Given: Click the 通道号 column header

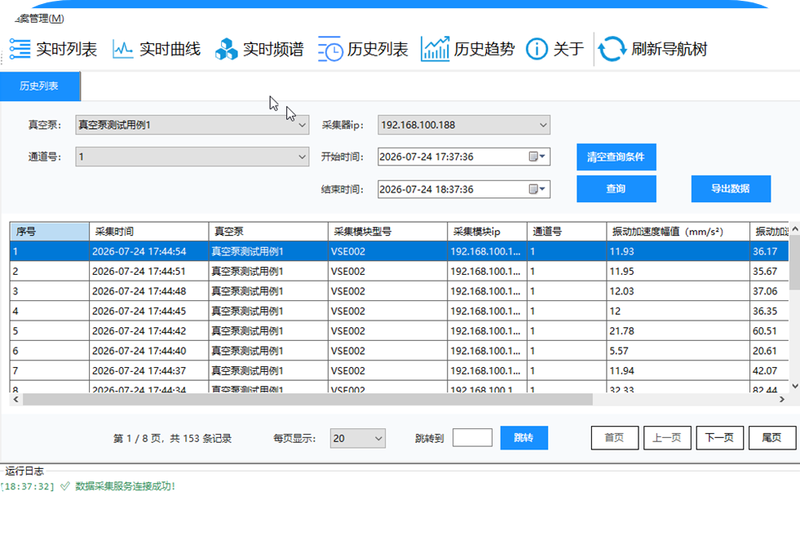Looking at the screenshot, I should pos(566,232).
